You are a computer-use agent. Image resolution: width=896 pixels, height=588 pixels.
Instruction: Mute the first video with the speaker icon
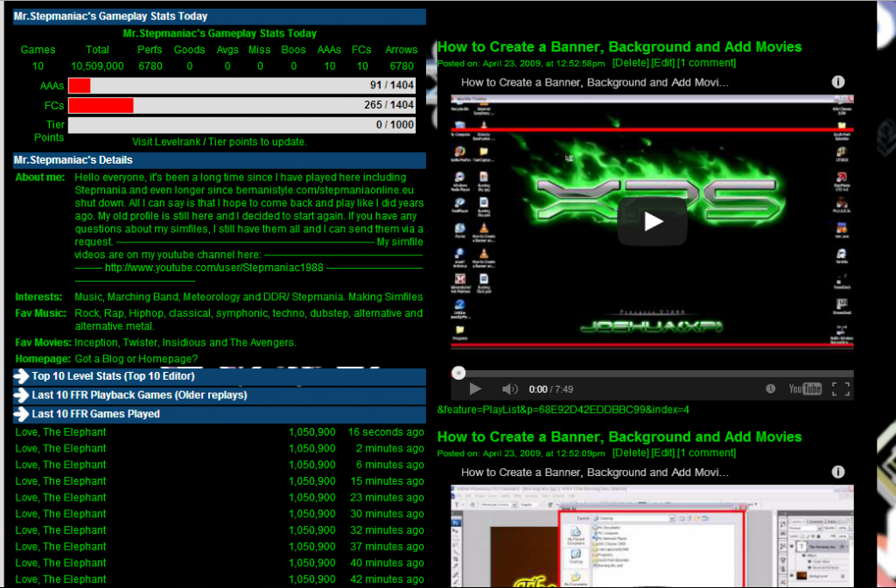pyautogui.click(x=510, y=389)
